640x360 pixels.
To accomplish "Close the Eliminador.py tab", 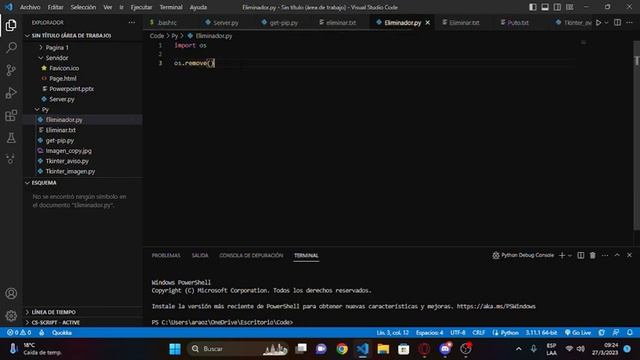I will coord(428,23).
